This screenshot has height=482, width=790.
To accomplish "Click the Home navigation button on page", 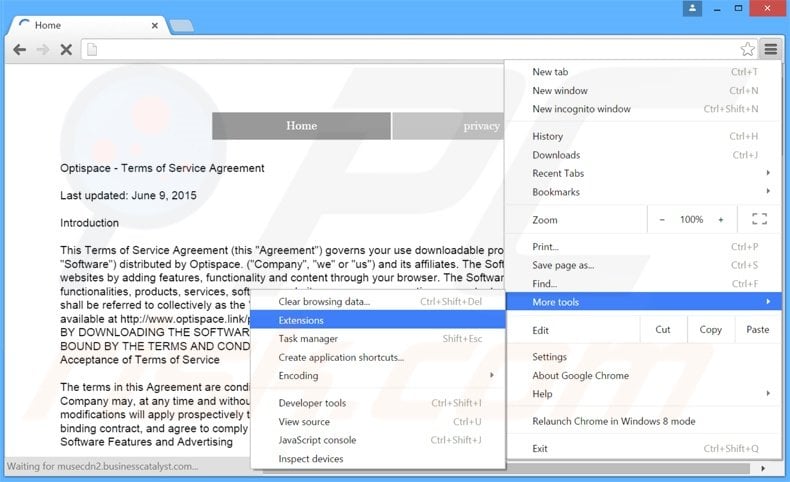I will click(301, 126).
